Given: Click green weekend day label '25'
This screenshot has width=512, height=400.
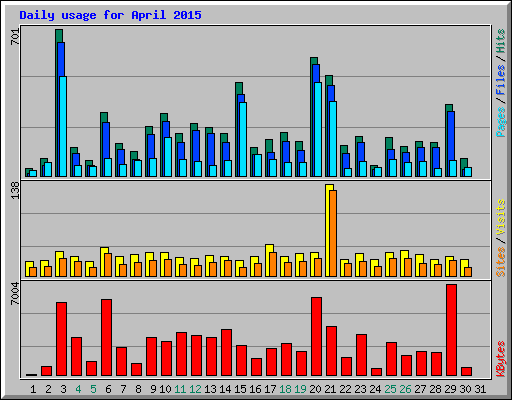Looking at the screenshot, I should pyautogui.click(x=390, y=389).
